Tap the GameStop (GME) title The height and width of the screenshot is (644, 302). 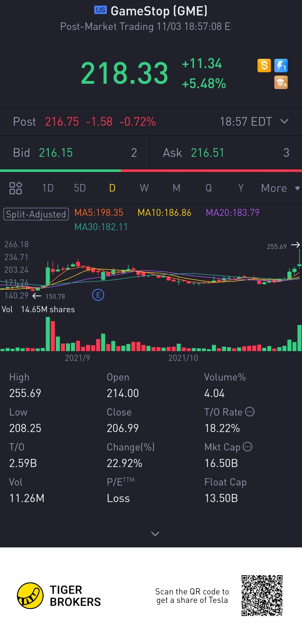pyautogui.click(x=159, y=11)
